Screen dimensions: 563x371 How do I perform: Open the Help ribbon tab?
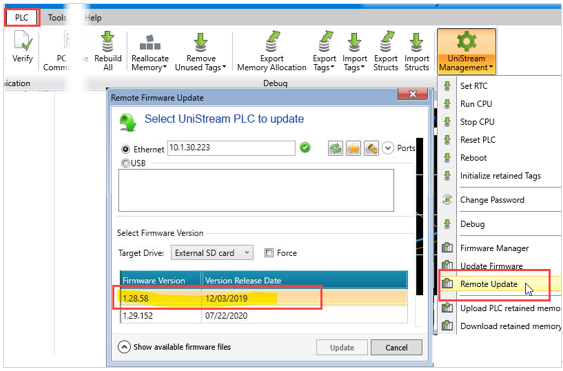(x=93, y=18)
